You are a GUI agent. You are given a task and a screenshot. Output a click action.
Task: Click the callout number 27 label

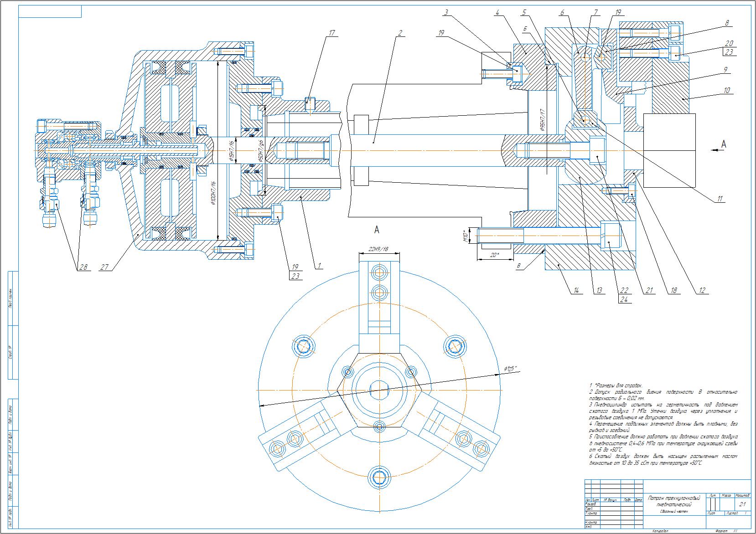click(x=104, y=267)
